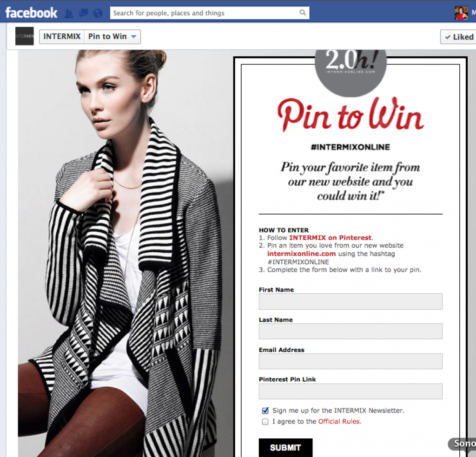Open the Pin to Win tab menu
The height and width of the screenshot is (457, 476).
click(112, 37)
